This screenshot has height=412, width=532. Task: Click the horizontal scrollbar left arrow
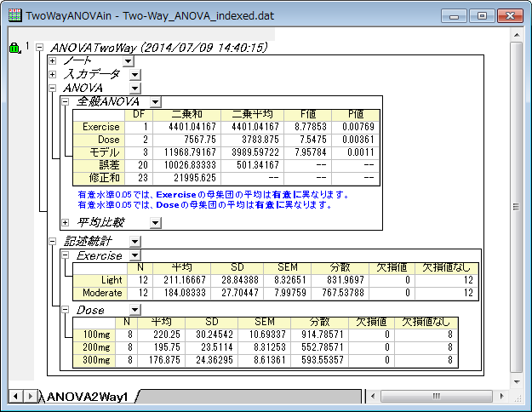point(373,396)
